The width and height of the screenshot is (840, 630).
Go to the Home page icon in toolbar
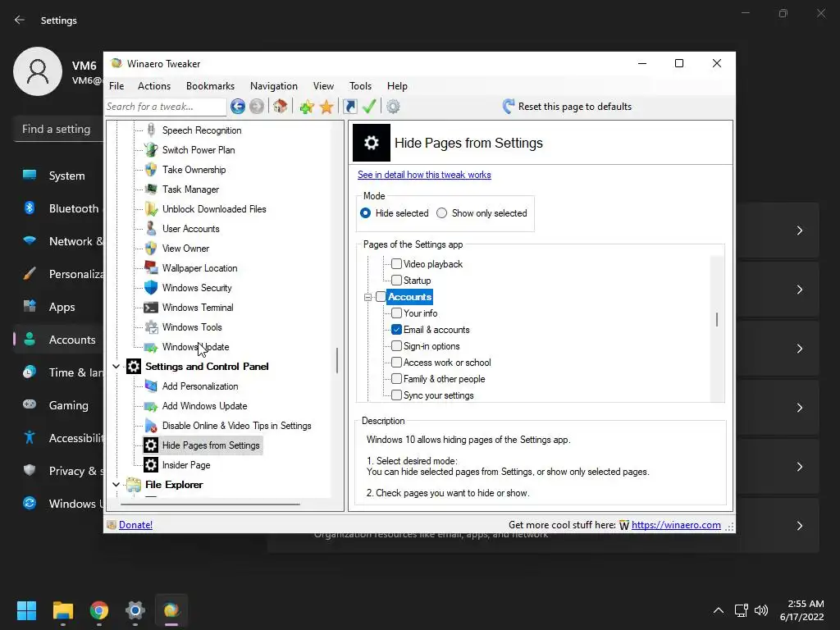(281, 107)
